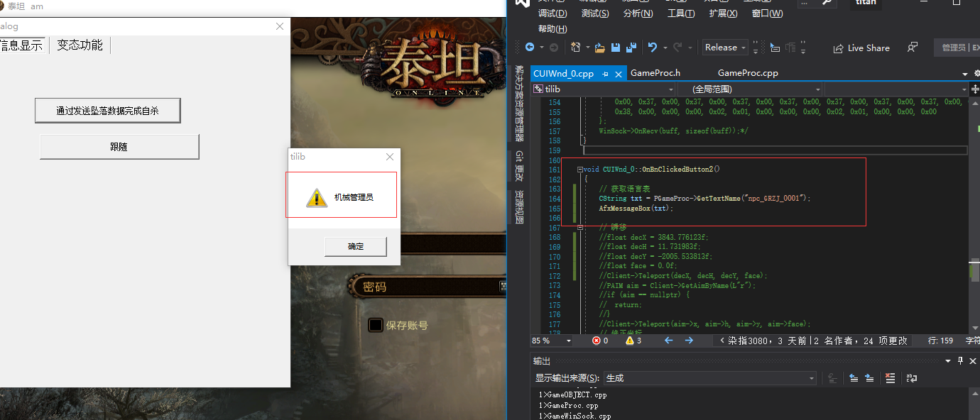
Task: Open the output window position dropdown arrow
Action: [x=948, y=360]
